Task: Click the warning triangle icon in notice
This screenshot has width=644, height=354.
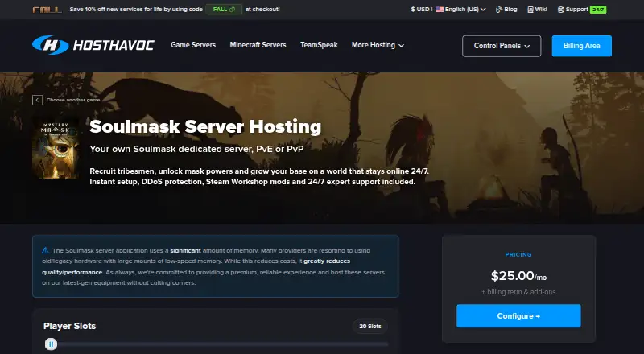Action: (45, 250)
